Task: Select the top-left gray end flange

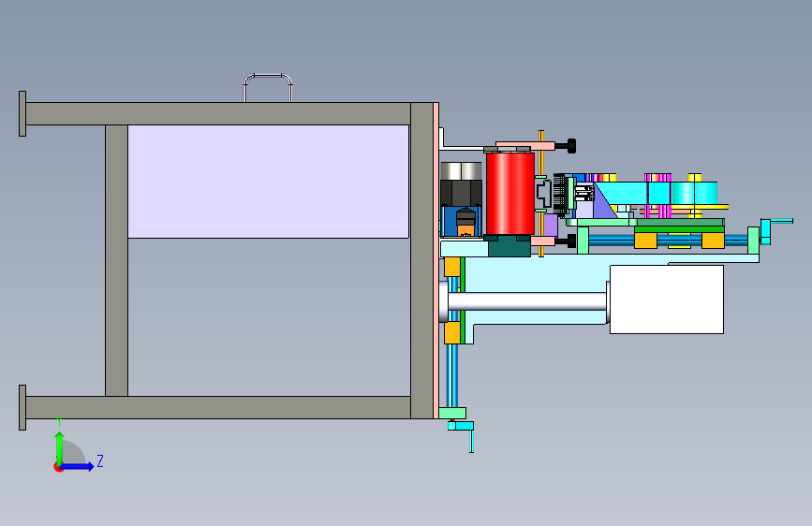Action: [22, 114]
